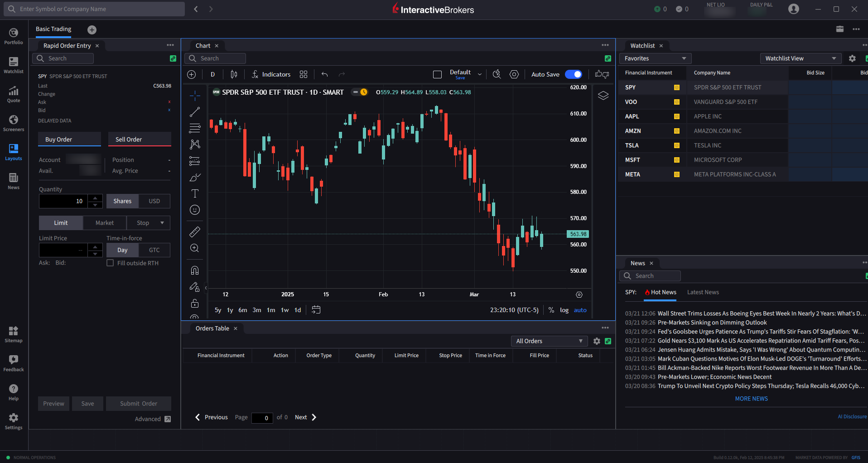Viewport: 868px width, 463px height.
Task: Set chart range to 6m
Action: pos(243,310)
